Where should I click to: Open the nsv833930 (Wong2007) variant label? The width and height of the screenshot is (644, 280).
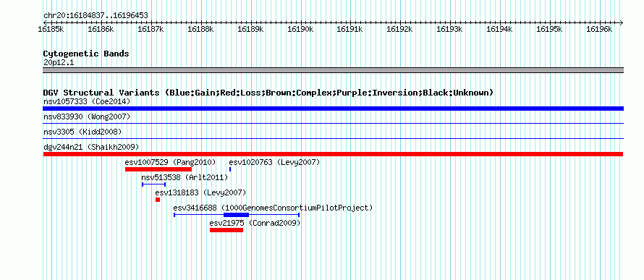87,116
